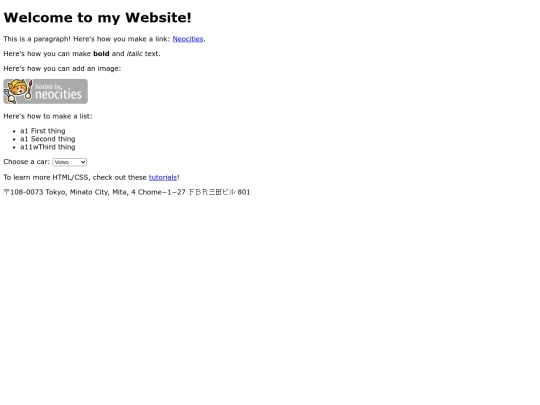Image resolution: width=540 pixels, height=405 pixels.
Task: Click the neocities wordmark in the badge
Action: (x=59, y=94)
